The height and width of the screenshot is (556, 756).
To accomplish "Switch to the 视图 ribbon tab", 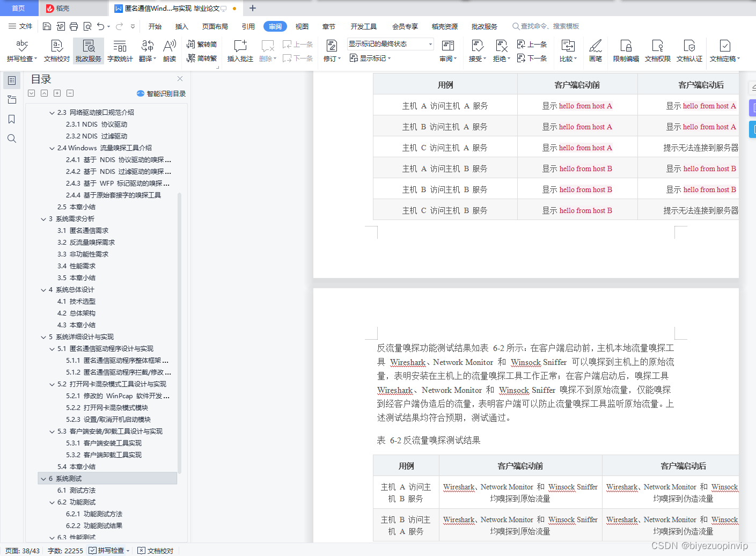I will click(302, 26).
